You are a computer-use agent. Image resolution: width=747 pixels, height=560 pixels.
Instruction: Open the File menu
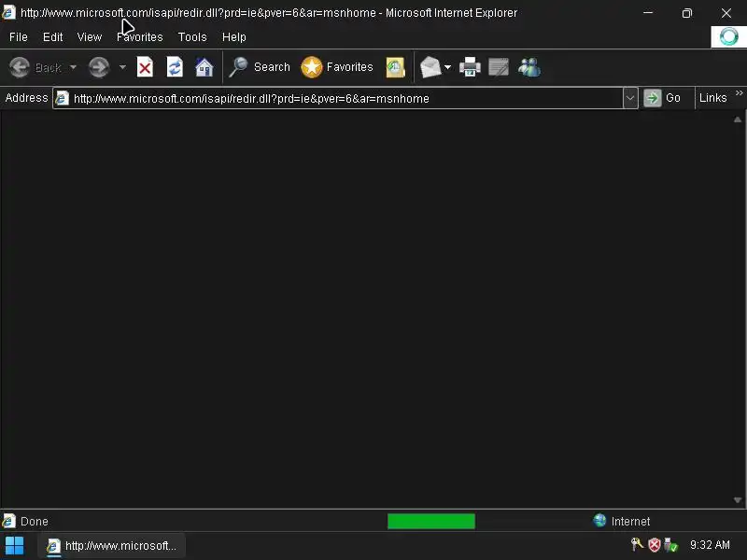[x=19, y=37]
